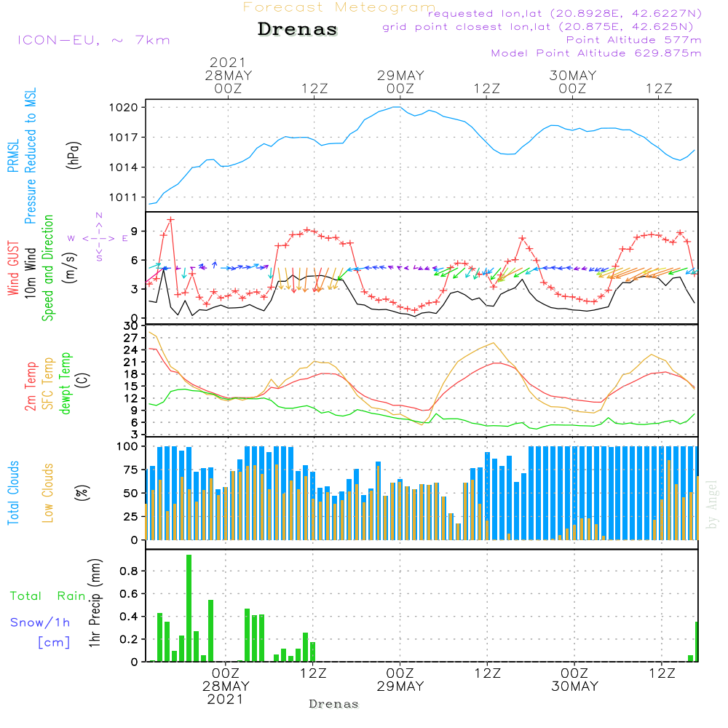Click the 'N' on the wind compass rose
Screen dimensions: 728x728
[x=99, y=215]
